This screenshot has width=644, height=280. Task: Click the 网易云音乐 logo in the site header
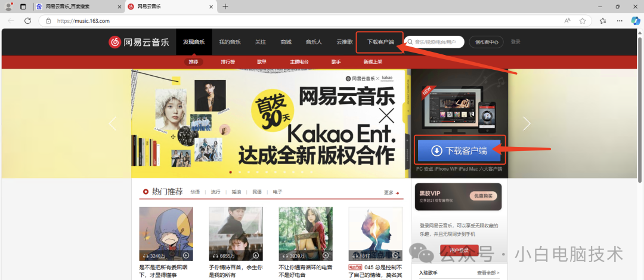click(x=139, y=42)
